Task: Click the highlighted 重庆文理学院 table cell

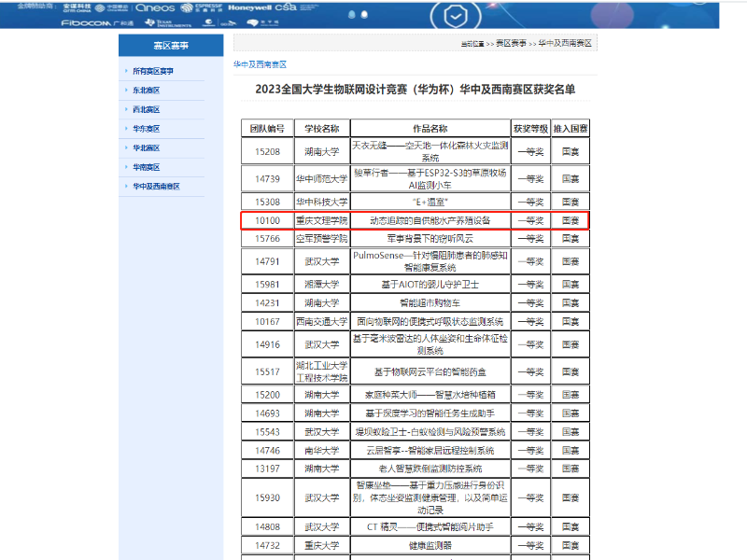Action: (x=321, y=220)
